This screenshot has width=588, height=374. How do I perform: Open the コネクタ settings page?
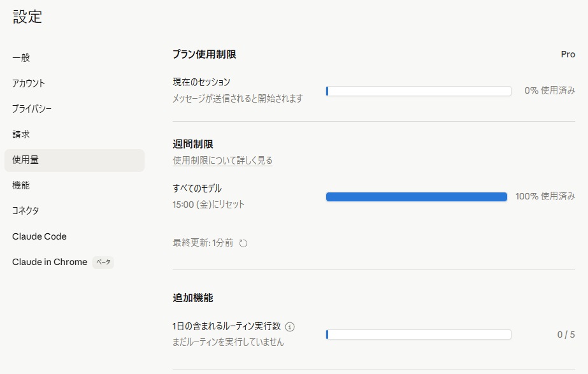pos(25,211)
